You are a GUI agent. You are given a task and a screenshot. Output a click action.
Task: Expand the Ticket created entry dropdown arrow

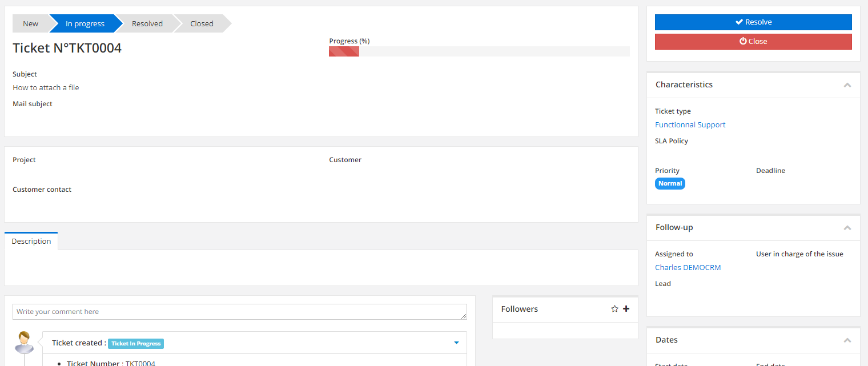click(456, 343)
